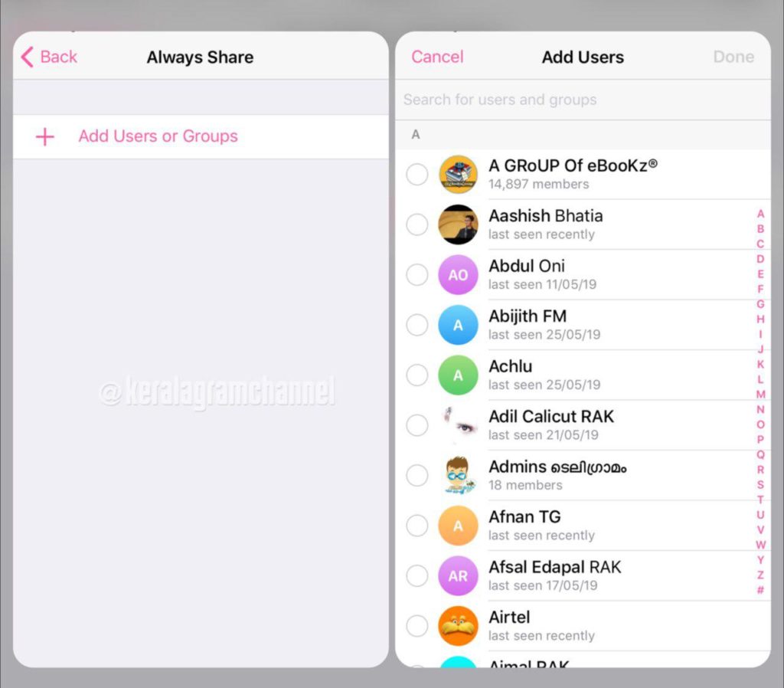Tap the name Airtel
This screenshot has height=688, width=784.
(509, 617)
